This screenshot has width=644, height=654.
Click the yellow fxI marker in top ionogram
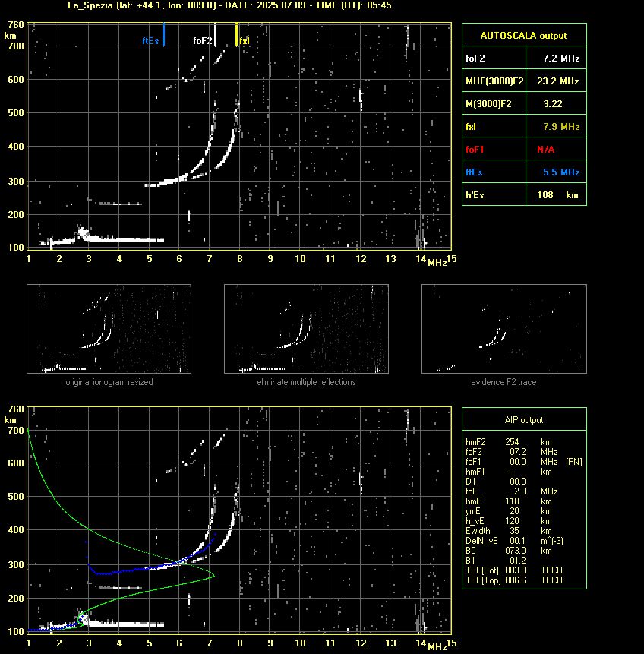click(x=236, y=34)
